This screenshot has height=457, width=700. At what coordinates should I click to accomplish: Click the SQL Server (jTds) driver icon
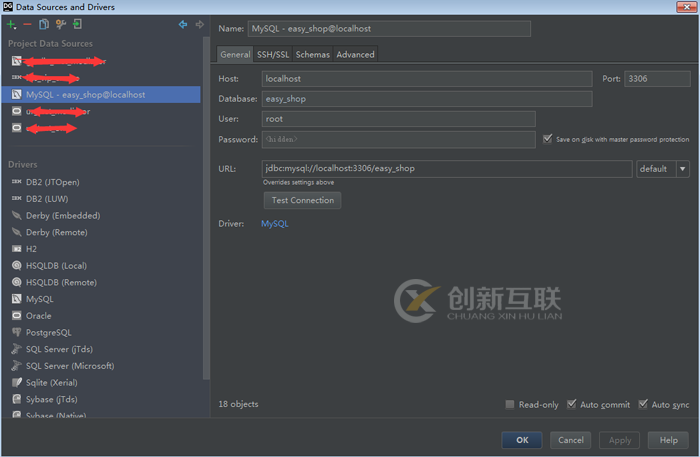17,349
